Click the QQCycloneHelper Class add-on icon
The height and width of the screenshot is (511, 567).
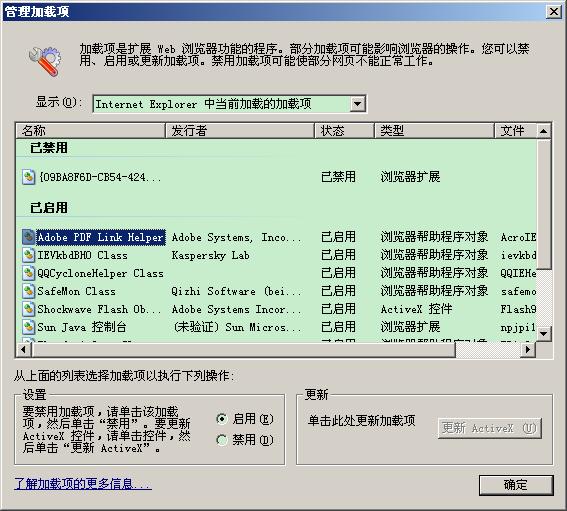click(x=28, y=273)
